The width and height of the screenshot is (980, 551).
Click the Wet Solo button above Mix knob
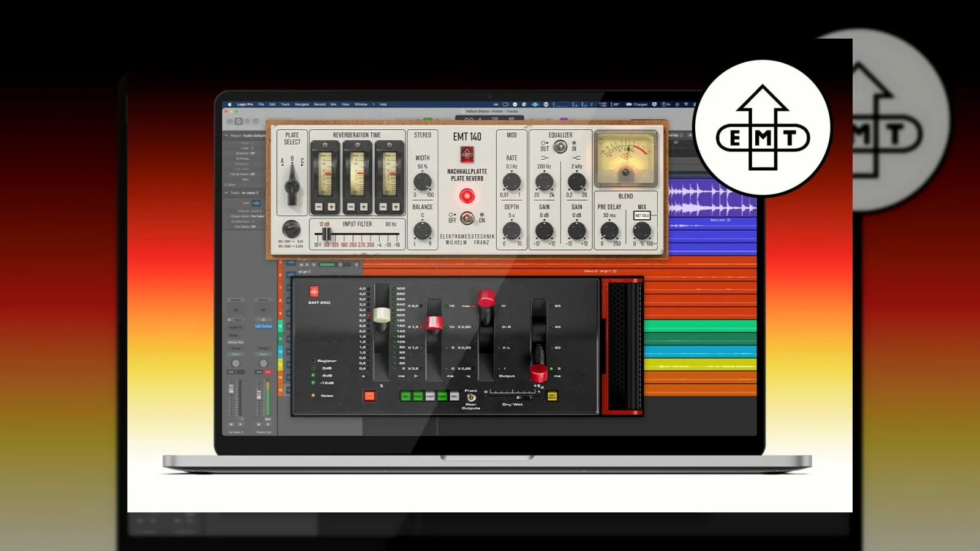point(642,216)
